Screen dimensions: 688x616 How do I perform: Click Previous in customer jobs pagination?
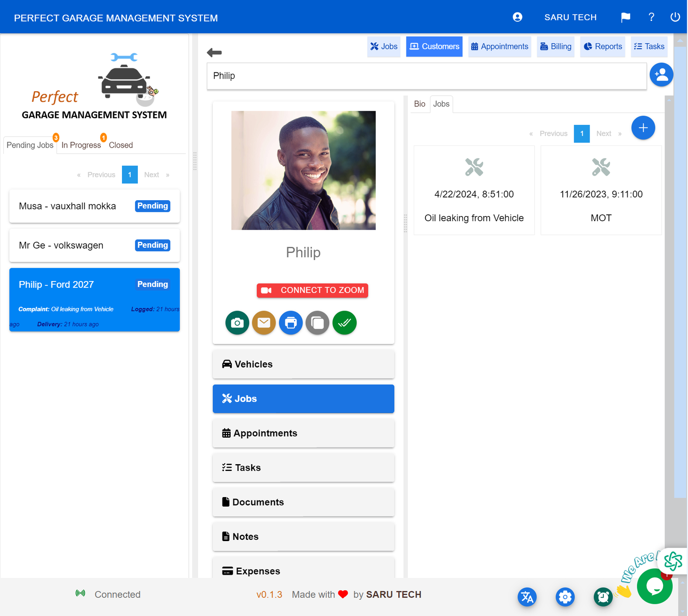[x=553, y=133]
